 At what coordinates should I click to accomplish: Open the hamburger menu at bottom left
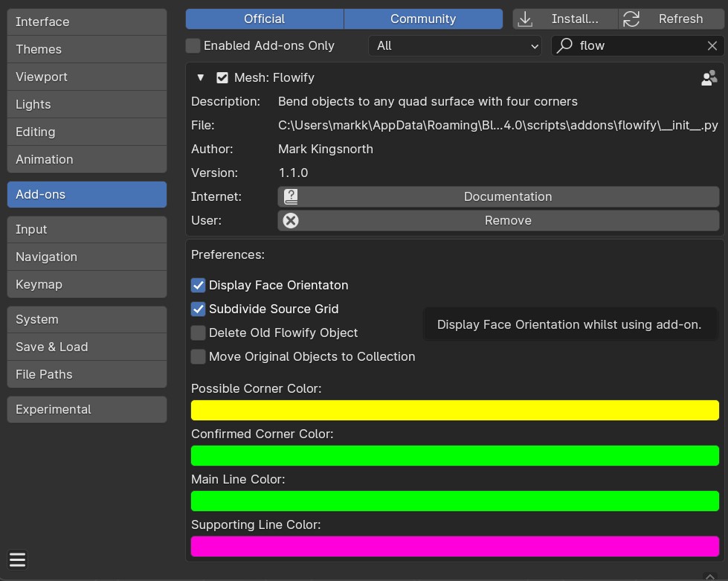17,559
